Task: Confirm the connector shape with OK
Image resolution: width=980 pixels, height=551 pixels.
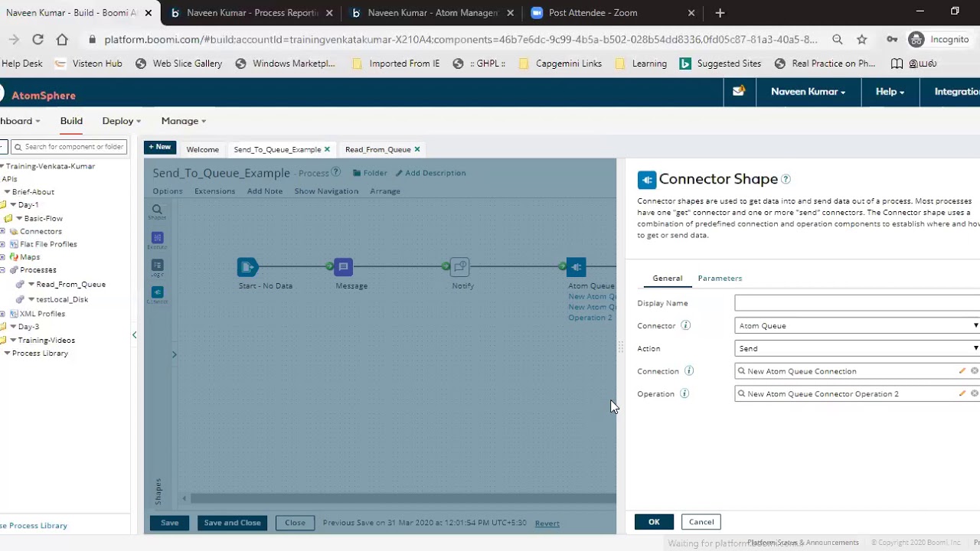Action: point(654,522)
